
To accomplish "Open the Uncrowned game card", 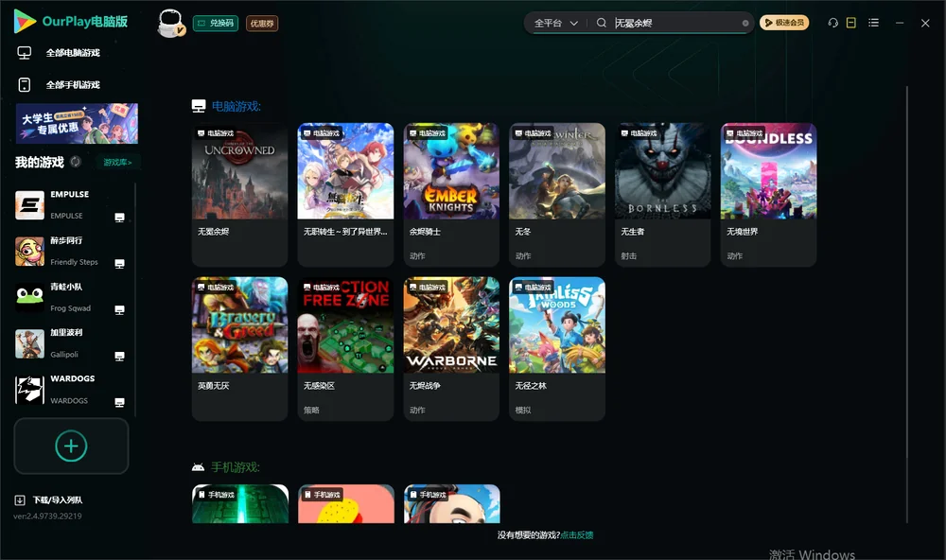I will click(x=239, y=195).
